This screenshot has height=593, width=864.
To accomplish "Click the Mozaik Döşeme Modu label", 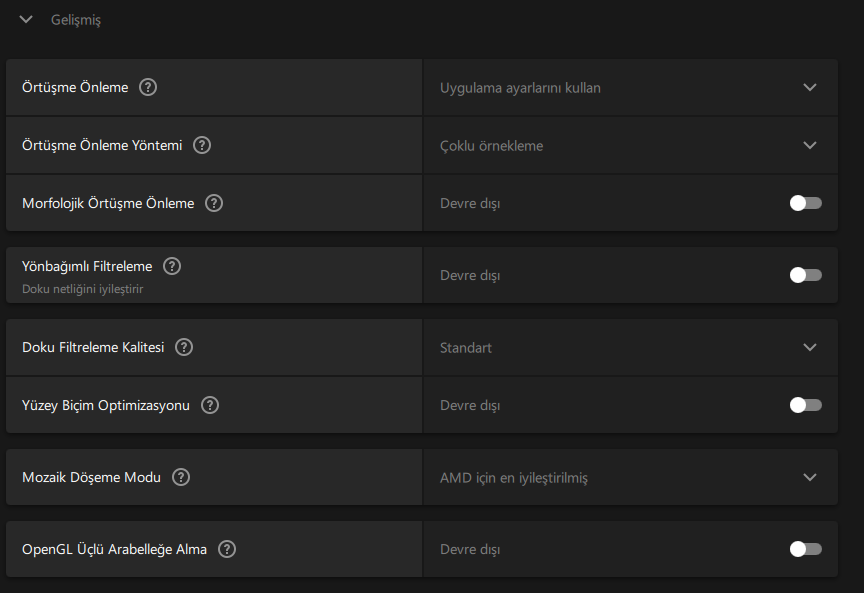I will [x=91, y=477].
